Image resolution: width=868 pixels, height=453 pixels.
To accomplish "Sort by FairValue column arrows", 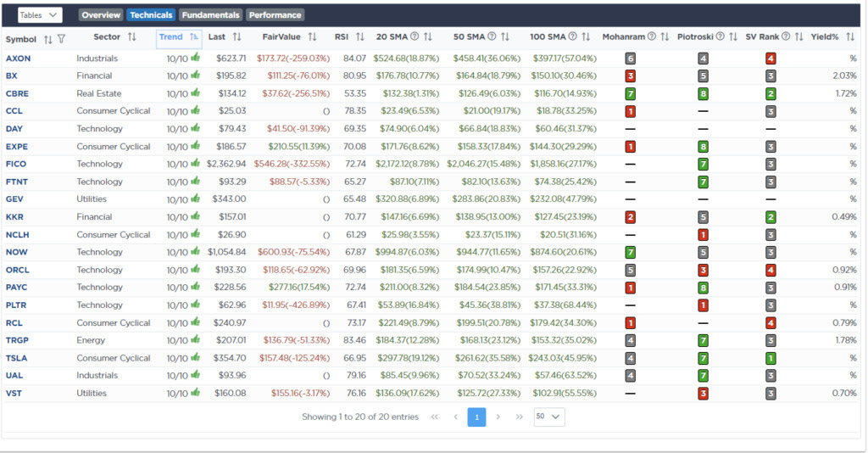I will [312, 37].
